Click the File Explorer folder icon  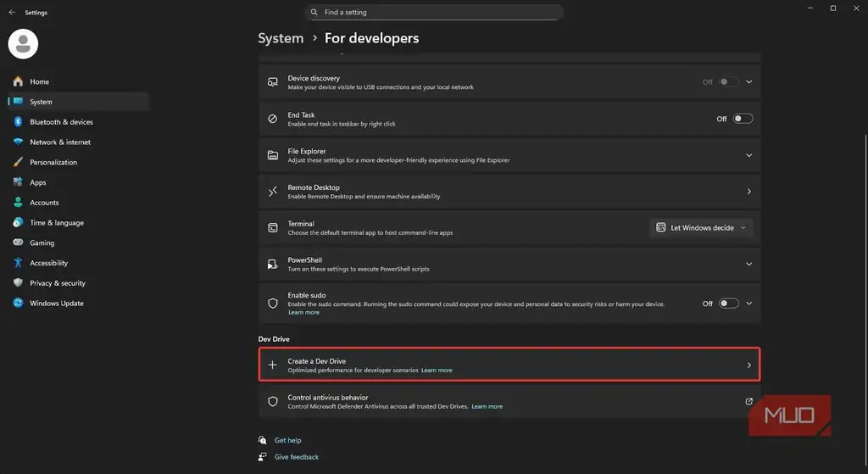273,155
